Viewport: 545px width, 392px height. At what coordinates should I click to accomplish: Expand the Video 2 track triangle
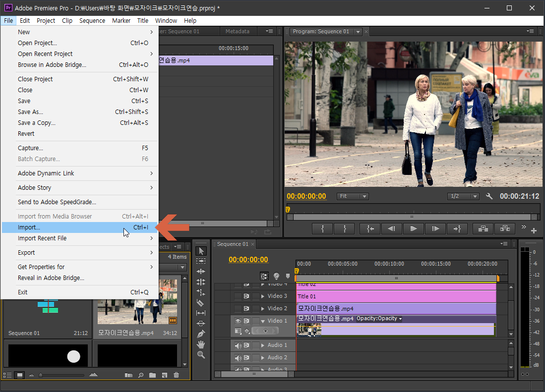pyautogui.click(x=263, y=308)
